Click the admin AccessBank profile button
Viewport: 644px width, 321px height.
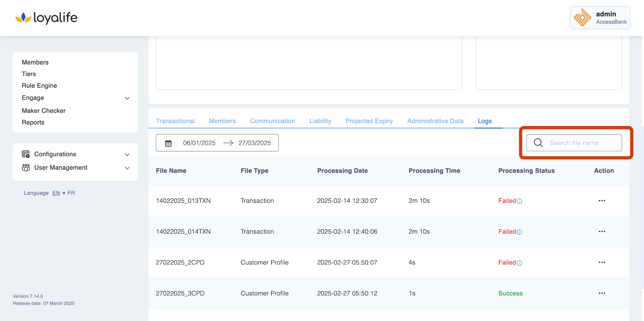pos(600,18)
